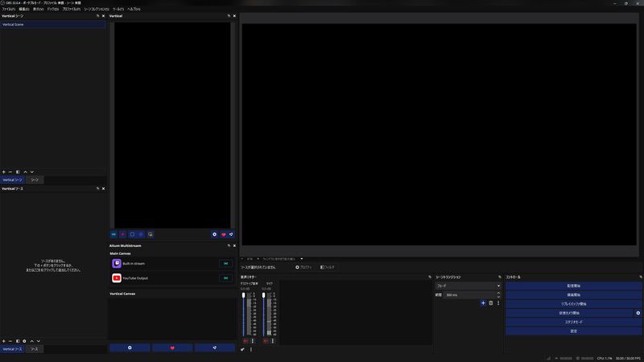Click Aitum Multistream heart donate button
Viewport: 644px width, 362px height.
172,348
